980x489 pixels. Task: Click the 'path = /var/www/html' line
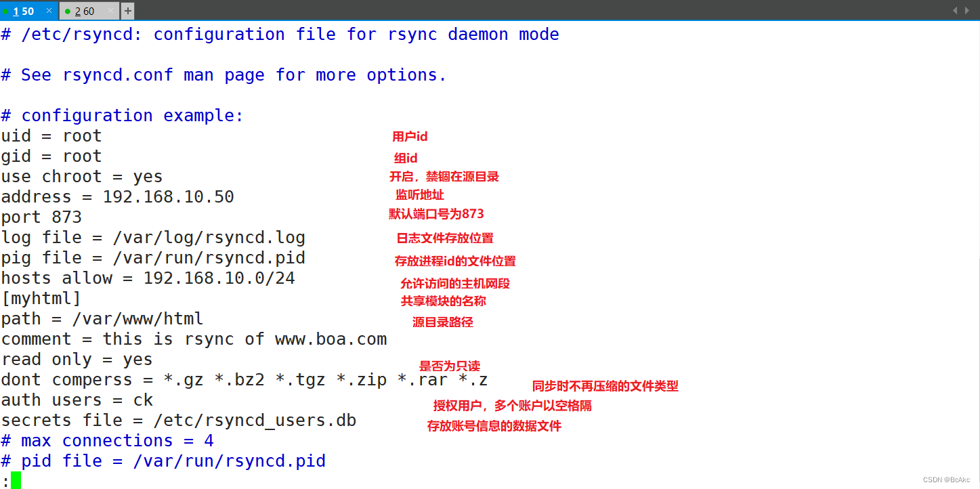pyautogui.click(x=102, y=319)
